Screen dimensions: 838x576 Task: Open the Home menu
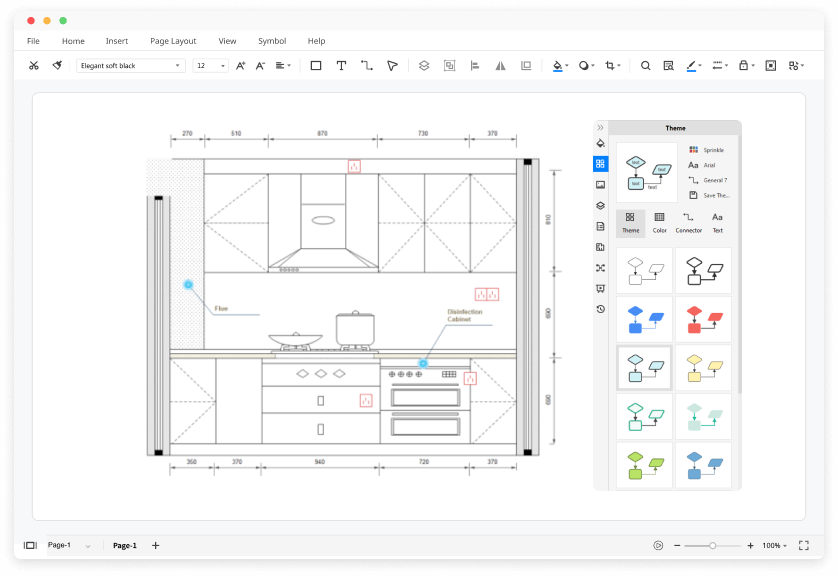tap(73, 41)
